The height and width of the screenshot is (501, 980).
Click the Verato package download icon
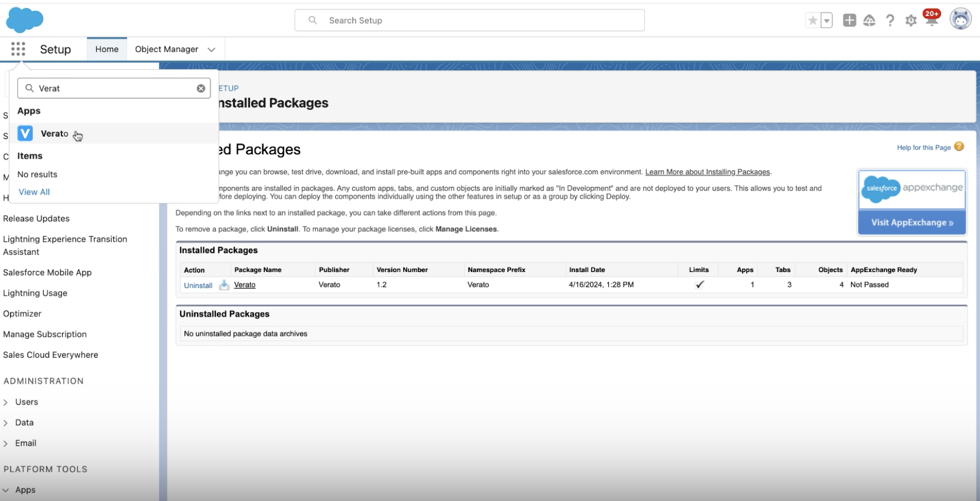tap(224, 285)
